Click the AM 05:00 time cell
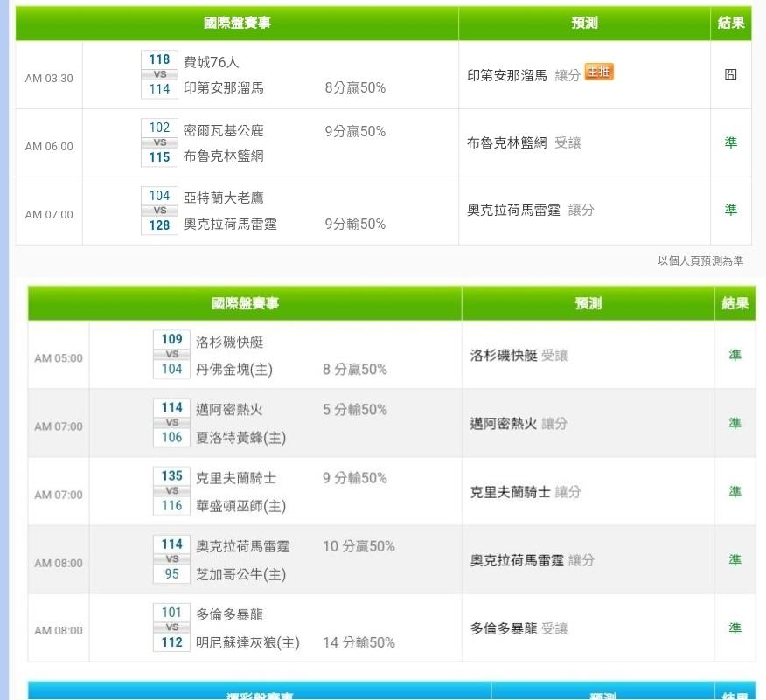766x700 pixels. 58,358
